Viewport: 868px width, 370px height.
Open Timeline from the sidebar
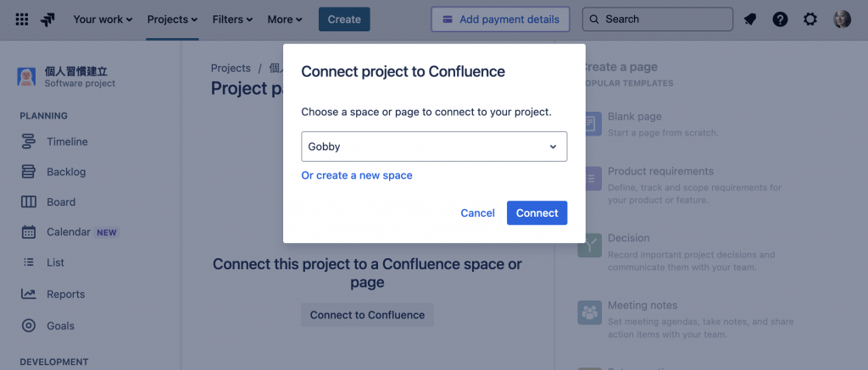[x=67, y=141]
